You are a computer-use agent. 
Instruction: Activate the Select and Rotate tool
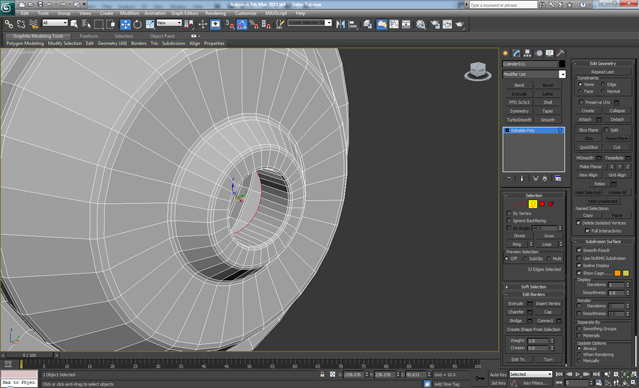tap(137, 24)
